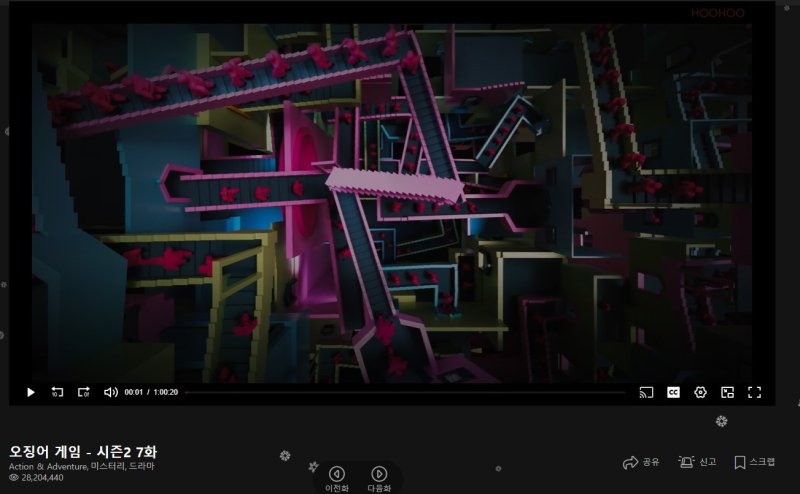Click the 공유 share button
This screenshot has height=494, width=800.
641,462
